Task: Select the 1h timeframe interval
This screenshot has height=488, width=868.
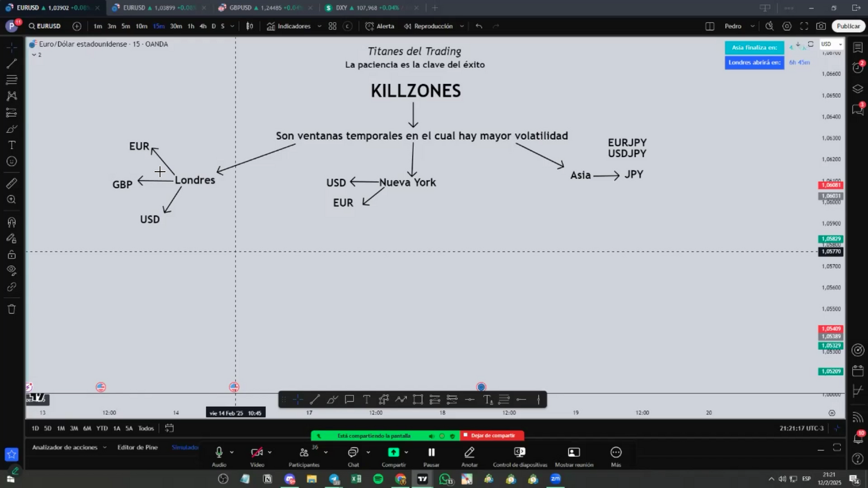Action: (x=190, y=26)
